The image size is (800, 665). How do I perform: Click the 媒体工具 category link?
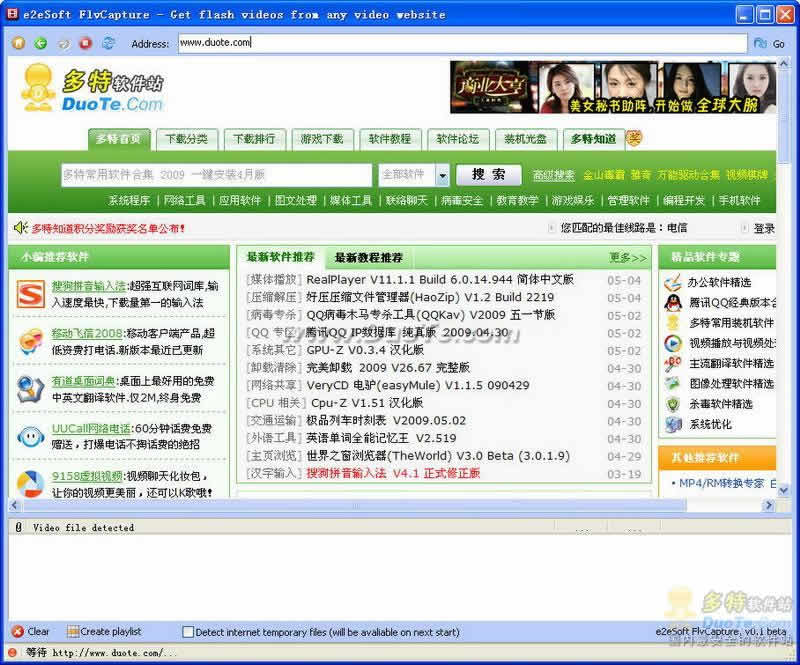pos(351,201)
